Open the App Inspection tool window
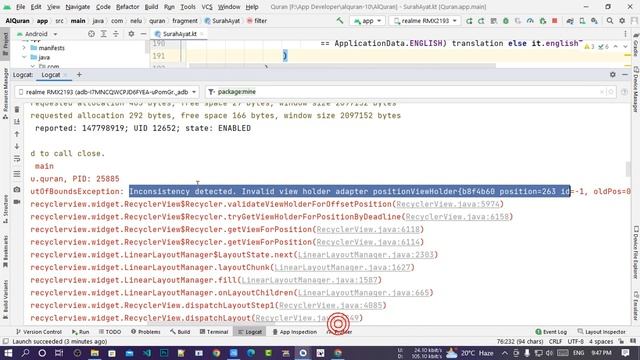The height and width of the screenshot is (360, 640). (x=294, y=332)
